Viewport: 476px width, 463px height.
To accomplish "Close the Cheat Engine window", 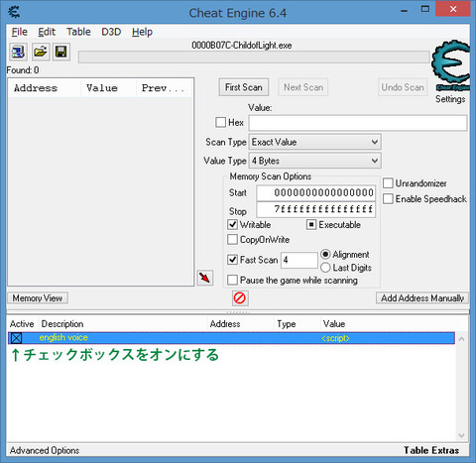I will [x=453, y=9].
